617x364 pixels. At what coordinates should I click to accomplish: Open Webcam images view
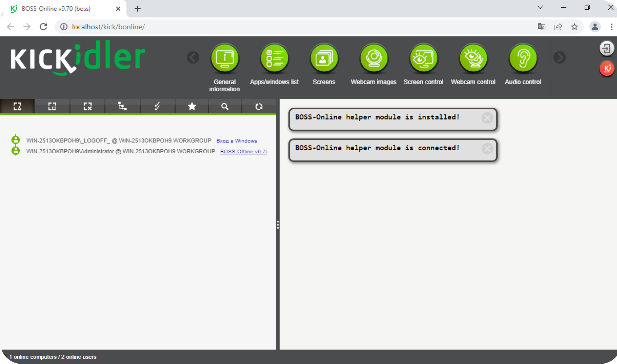coord(374,58)
